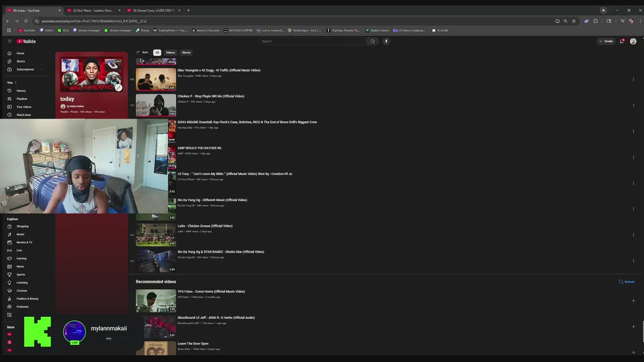The height and width of the screenshot is (362, 644).
Task: Click into the YouTube search field
Action: pyautogui.click(x=313, y=41)
